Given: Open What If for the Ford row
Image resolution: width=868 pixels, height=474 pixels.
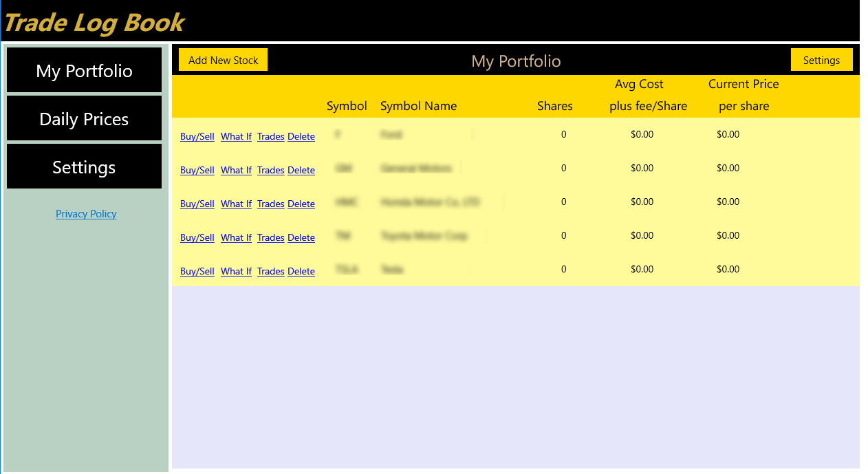Looking at the screenshot, I should pos(236,136).
